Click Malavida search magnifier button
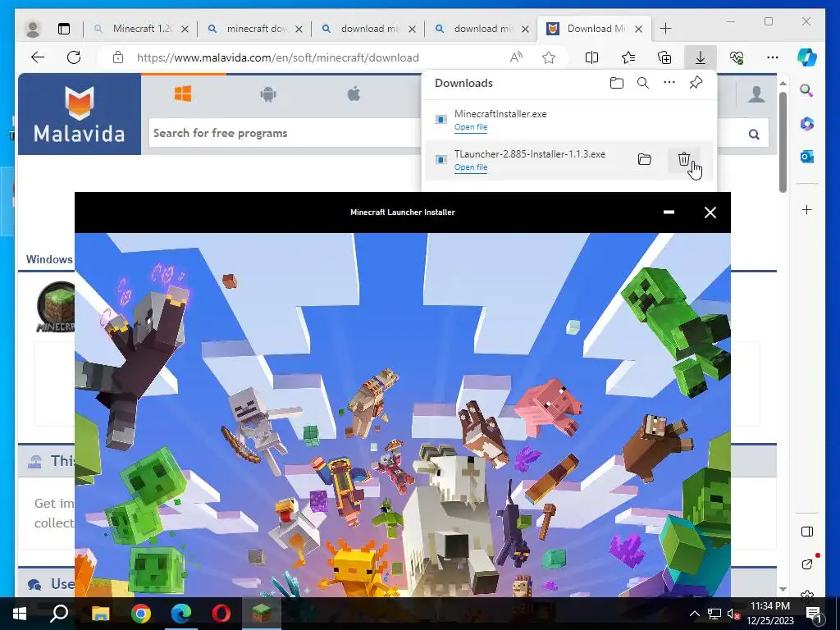Viewport: 840px width, 630px height. tap(754, 134)
